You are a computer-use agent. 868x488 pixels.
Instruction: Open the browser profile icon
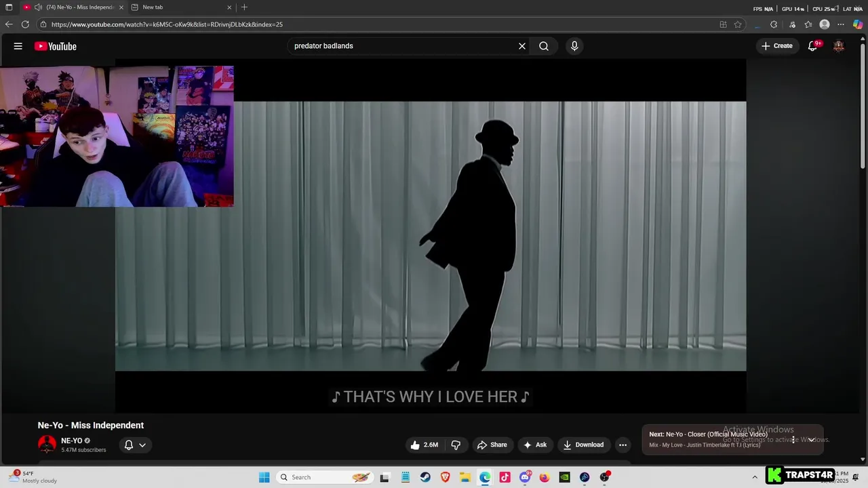point(825,24)
